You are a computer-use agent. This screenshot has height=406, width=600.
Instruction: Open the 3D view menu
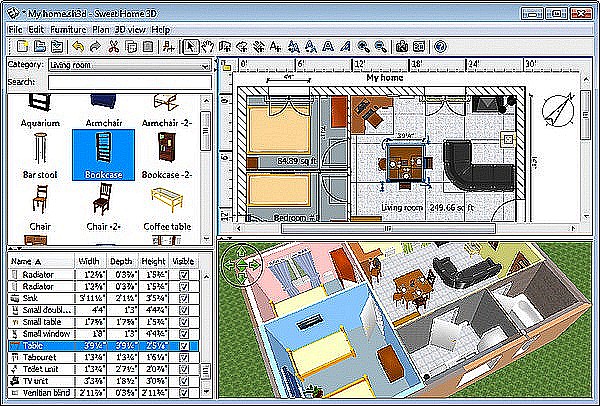pos(130,29)
